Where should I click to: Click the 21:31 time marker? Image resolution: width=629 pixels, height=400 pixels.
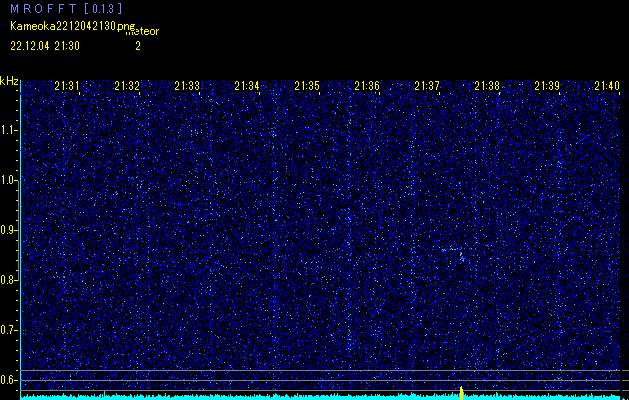click(x=67, y=86)
